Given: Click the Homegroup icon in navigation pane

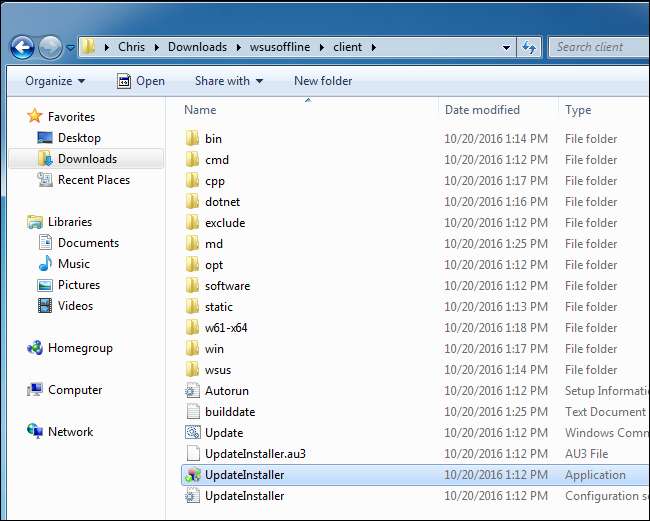Looking at the screenshot, I should click(35, 348).
